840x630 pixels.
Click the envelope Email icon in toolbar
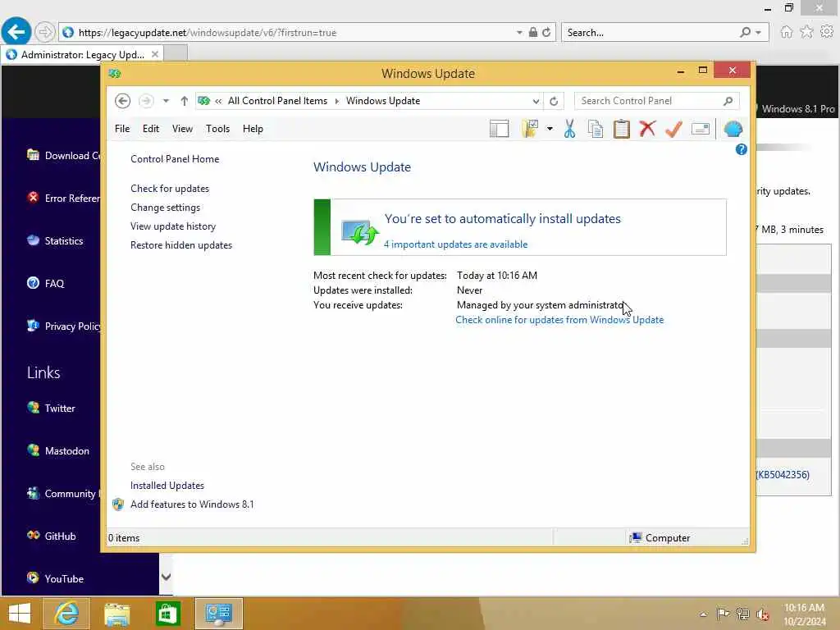pos(701,129)
